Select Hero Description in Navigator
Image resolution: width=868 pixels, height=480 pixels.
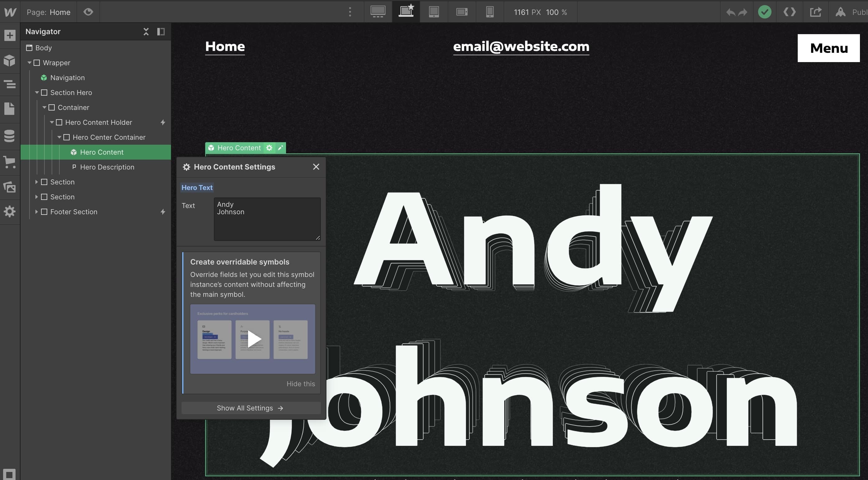(x=107, y=167)
